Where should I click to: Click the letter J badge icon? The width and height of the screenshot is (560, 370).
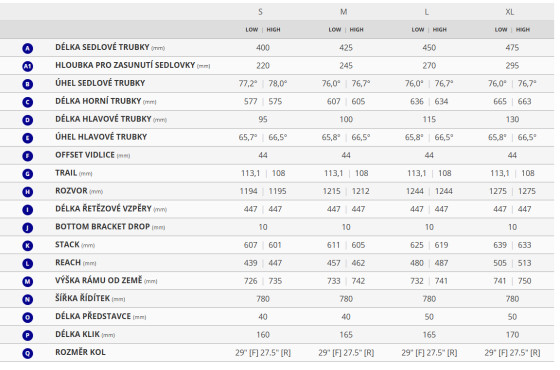28,228
